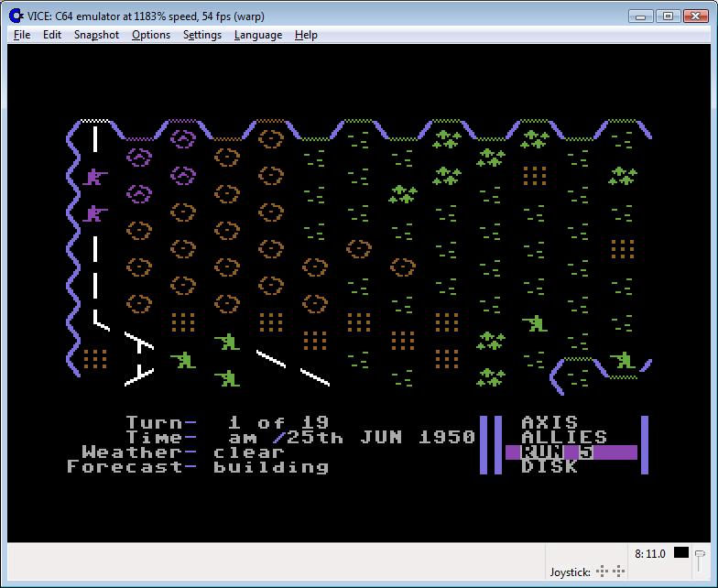
Task: Click the green soldier inside the hex cursor outline
Action: [623, 360]
